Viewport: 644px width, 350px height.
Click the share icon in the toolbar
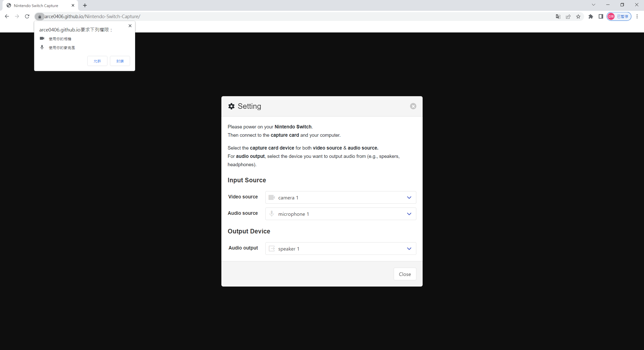568,16
